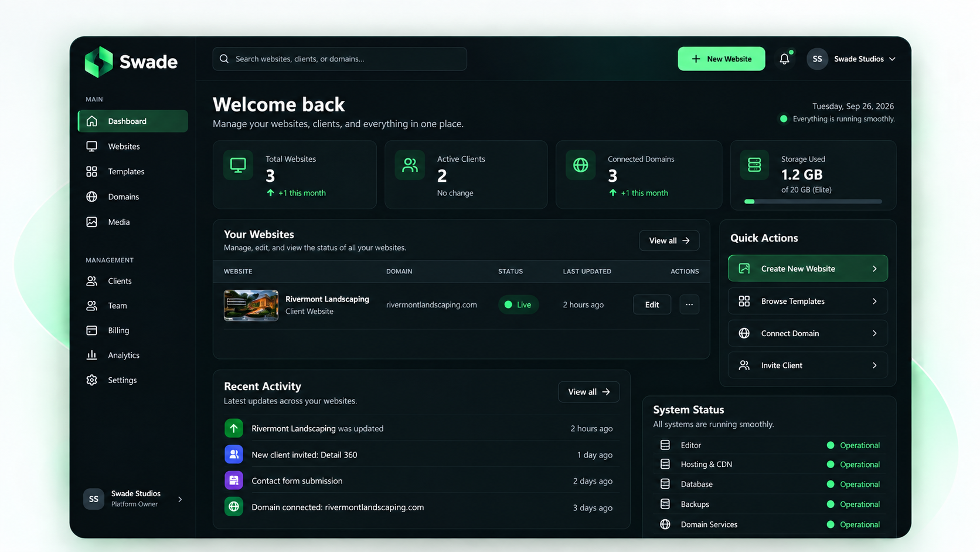Viewport: 980px width, 552px height.
Task: Open Team in sidebar
Action: [133, 306]
